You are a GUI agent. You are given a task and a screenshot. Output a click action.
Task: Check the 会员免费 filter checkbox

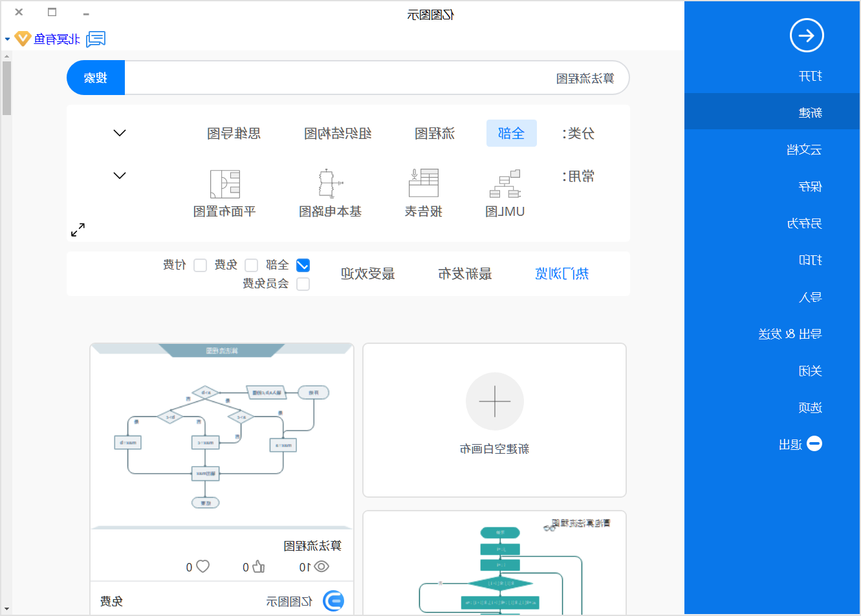[303, 284]
